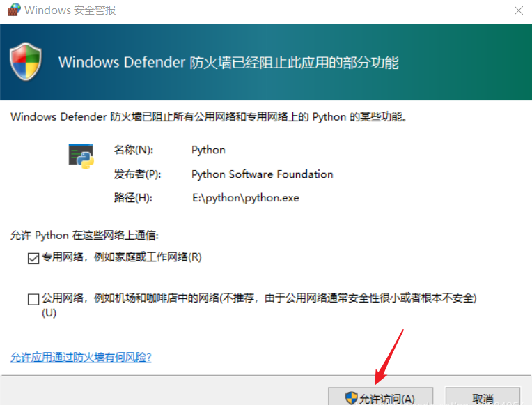Click the path text E:\python\python.exe
Screen dimensions: 532x405
(x=246, y=198)
